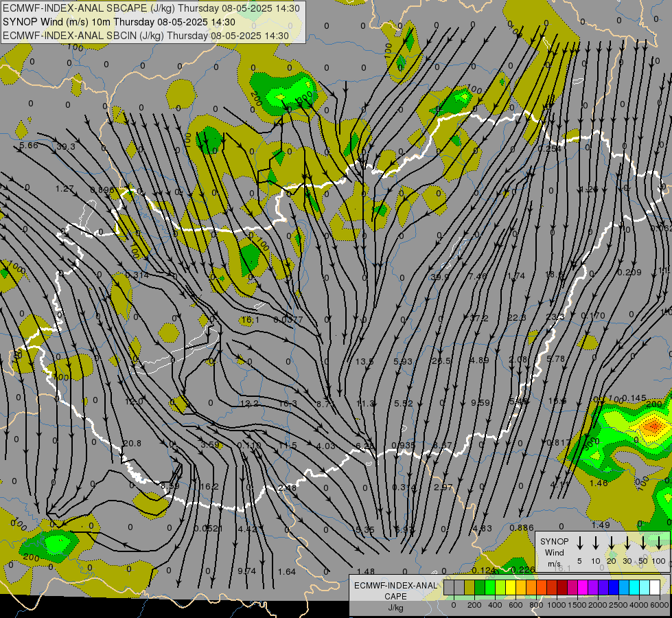Click the 12.2 value on the map
This screenshot has height=618, width=672.
pos(249,404)
